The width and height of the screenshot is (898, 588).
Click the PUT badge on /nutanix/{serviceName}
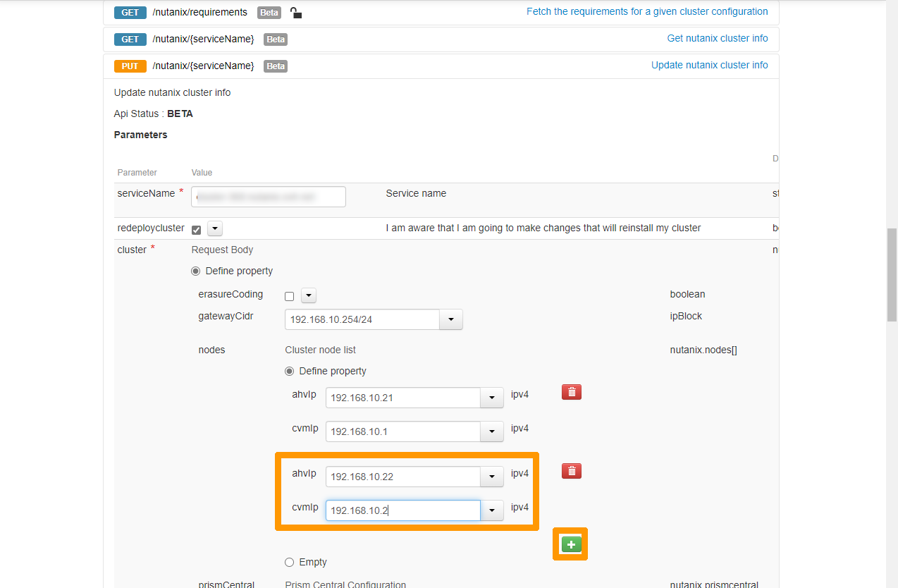[x=130, y=66]
